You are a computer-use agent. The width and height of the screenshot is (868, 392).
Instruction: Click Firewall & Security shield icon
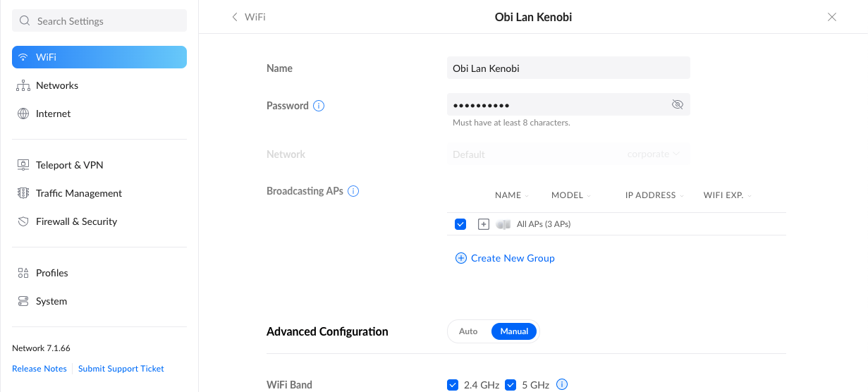(x=23, y=221)
